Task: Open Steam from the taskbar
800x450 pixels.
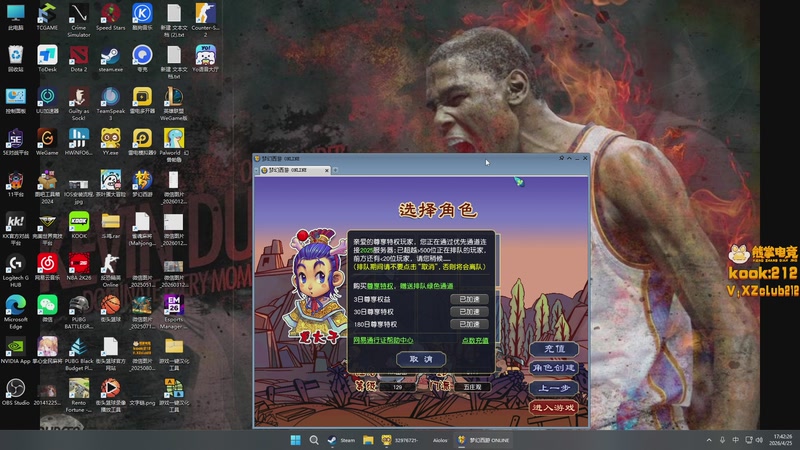Action: [x=342, y=440]
